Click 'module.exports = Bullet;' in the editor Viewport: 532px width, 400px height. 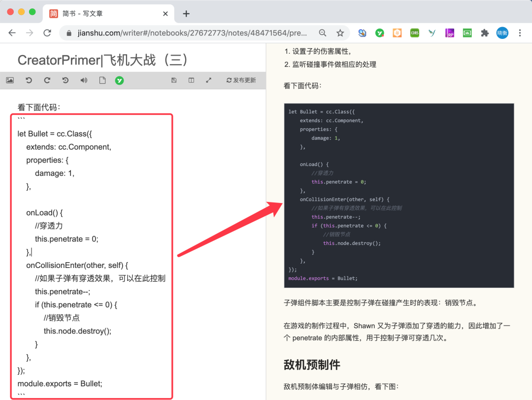(60, 384)
